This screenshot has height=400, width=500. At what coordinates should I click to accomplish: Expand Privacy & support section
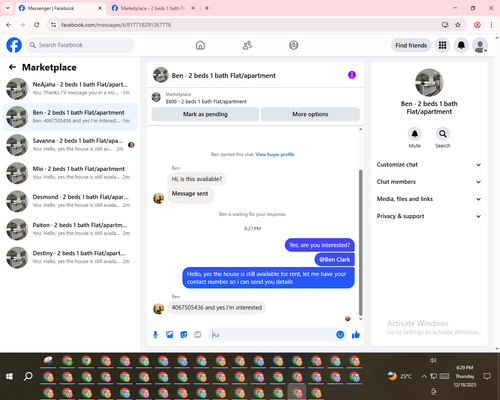[429, 216]
